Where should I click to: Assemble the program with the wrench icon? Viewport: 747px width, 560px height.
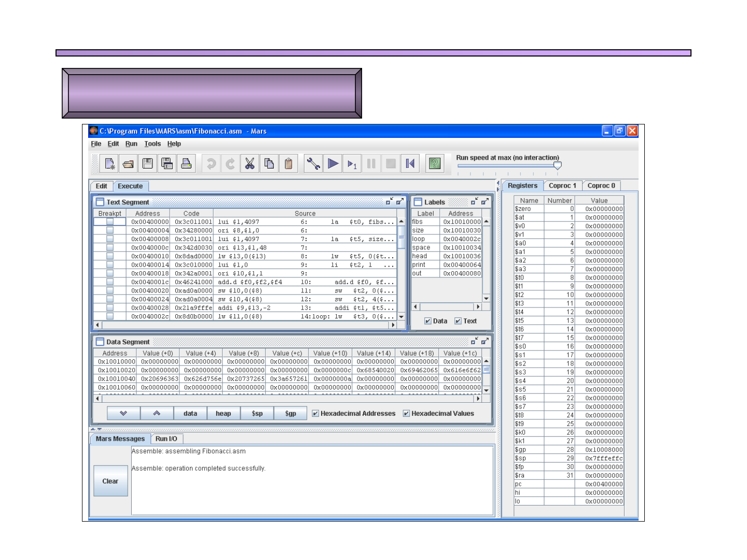point(313,164)
